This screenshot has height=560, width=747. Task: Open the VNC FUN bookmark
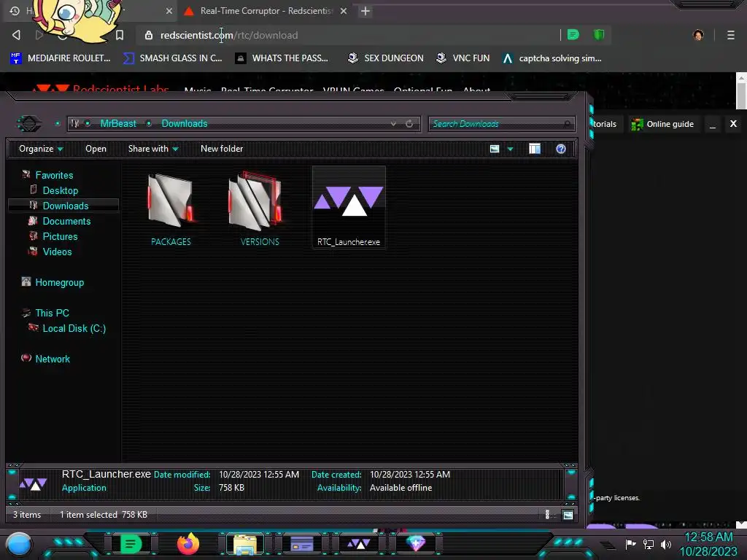click(462, 58)
